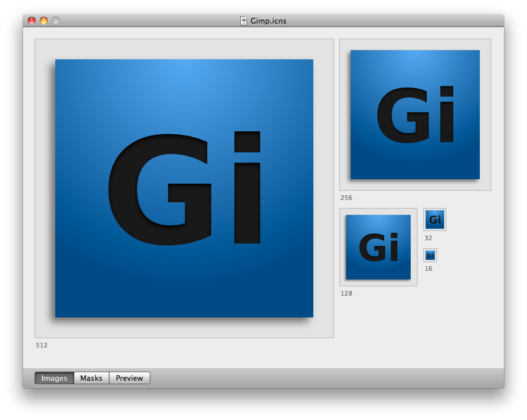Select the 128-pixel Gimp icon image
This screenshot has height=420, width=527.
click(x=378, y=247)
